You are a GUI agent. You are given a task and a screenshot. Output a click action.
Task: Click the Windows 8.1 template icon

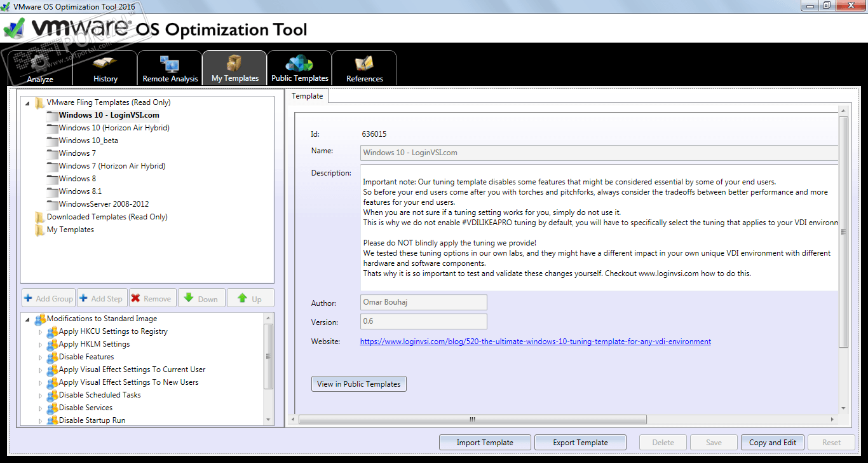pos(52,191)
